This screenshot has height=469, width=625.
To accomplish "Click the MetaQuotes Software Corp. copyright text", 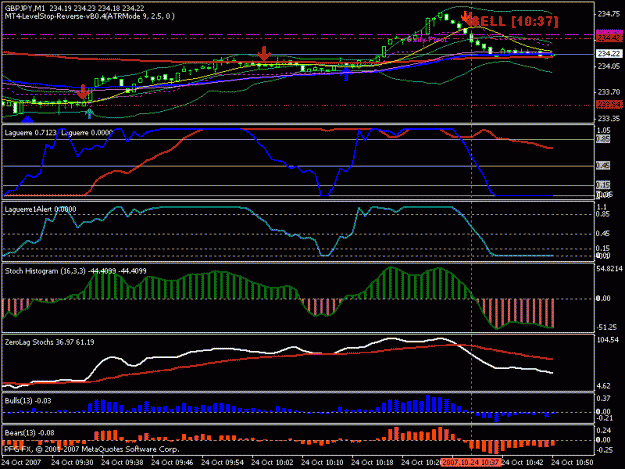I will 92,449.
